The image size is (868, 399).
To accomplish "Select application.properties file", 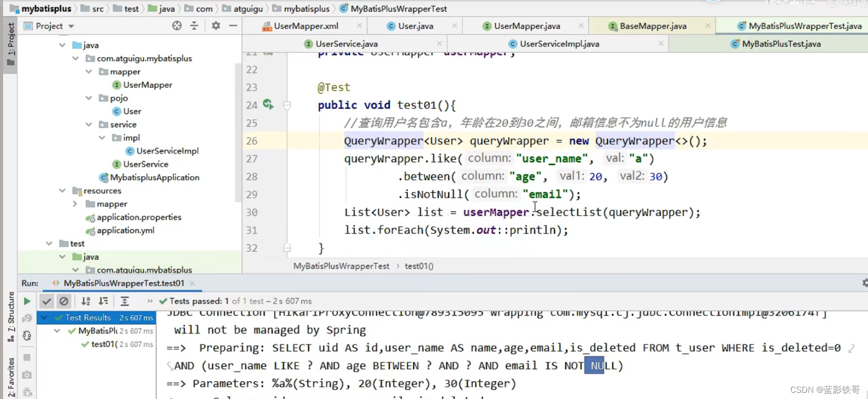I will tap(139, 217).
